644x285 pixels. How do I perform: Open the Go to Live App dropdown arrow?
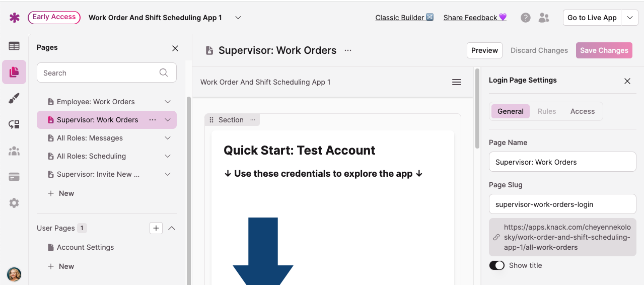point(629,18)
